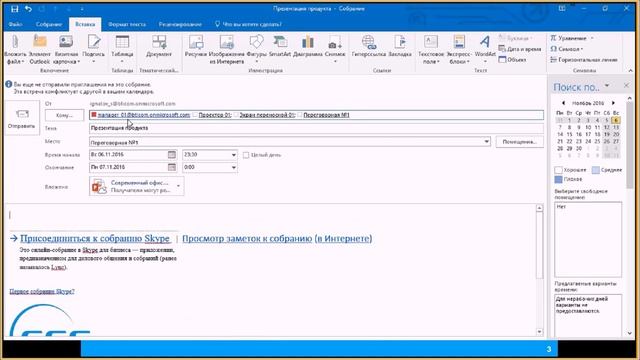Click the Poor availability color swatch
Image resolution: width=640 pixels, height=360 pixels.
coord(558,179)
